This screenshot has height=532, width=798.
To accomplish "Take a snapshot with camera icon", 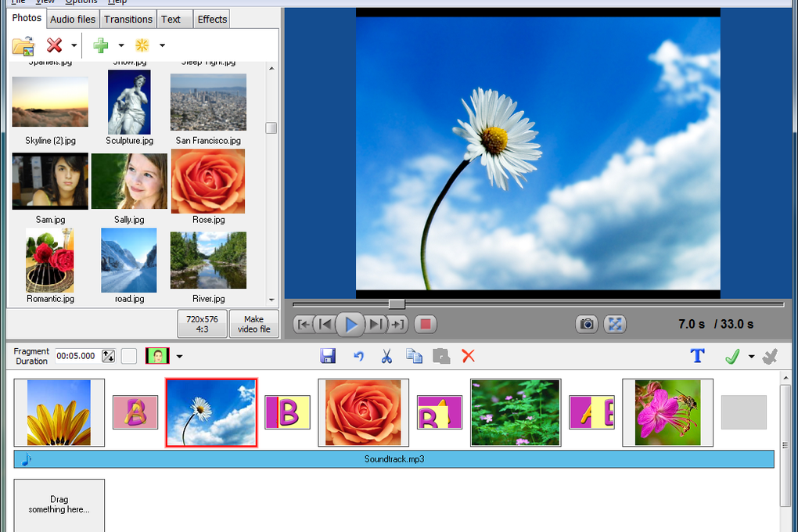I will click(587, 325).
